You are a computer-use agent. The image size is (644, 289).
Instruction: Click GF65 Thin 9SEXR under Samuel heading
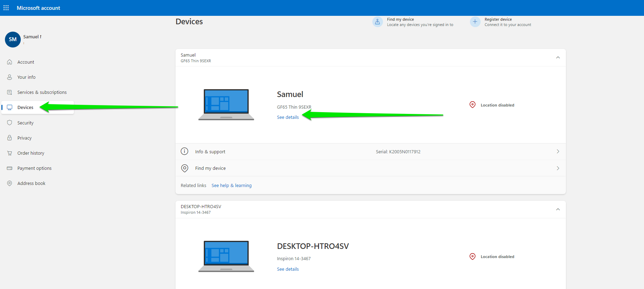294,107
